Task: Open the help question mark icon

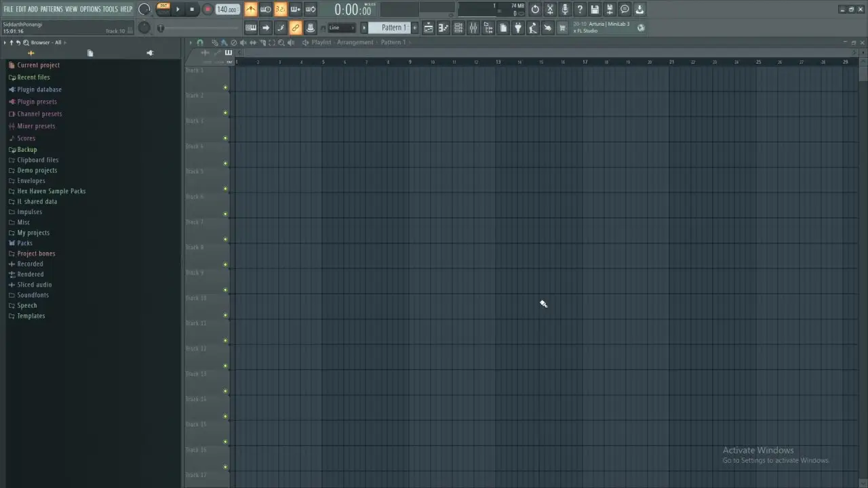Action: tap(580, 9)
